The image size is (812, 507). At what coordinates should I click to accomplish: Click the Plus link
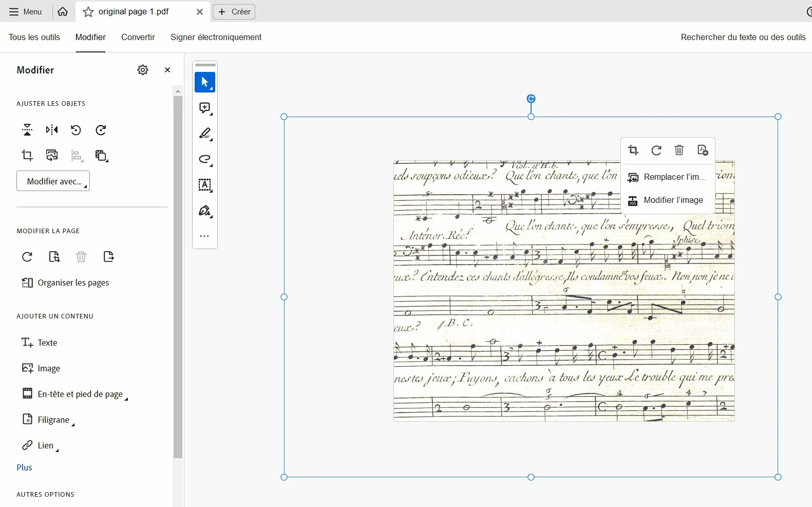[24, 467]
